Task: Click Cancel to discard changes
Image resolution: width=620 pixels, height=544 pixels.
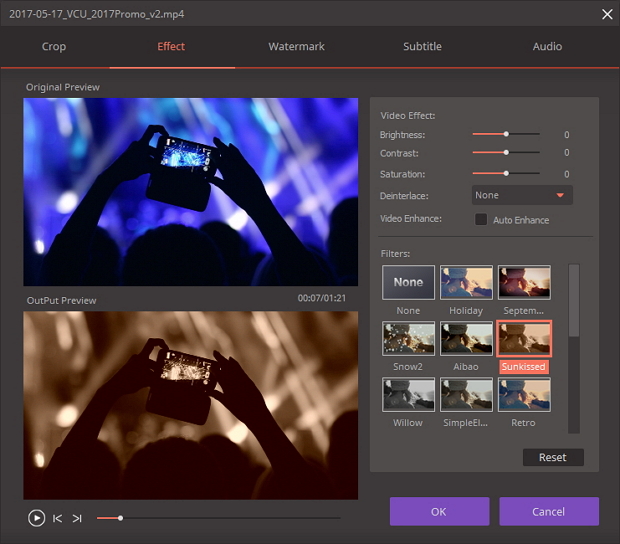Action: (548, 511)
